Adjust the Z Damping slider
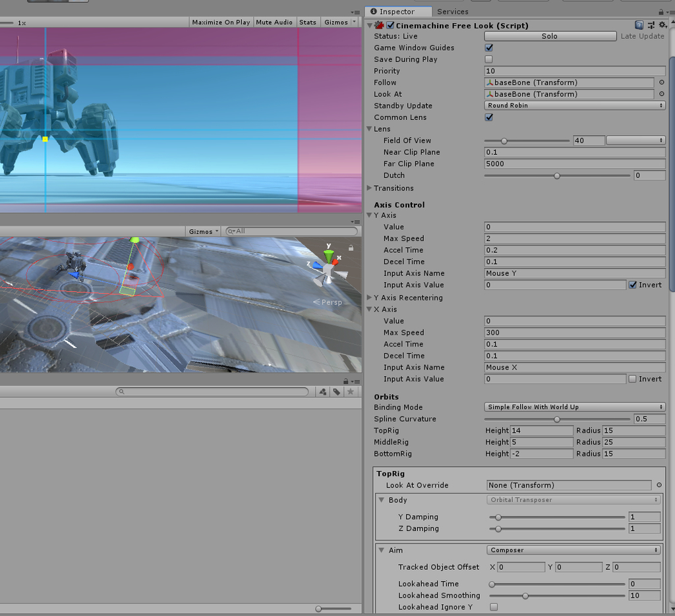 (557, 528)
